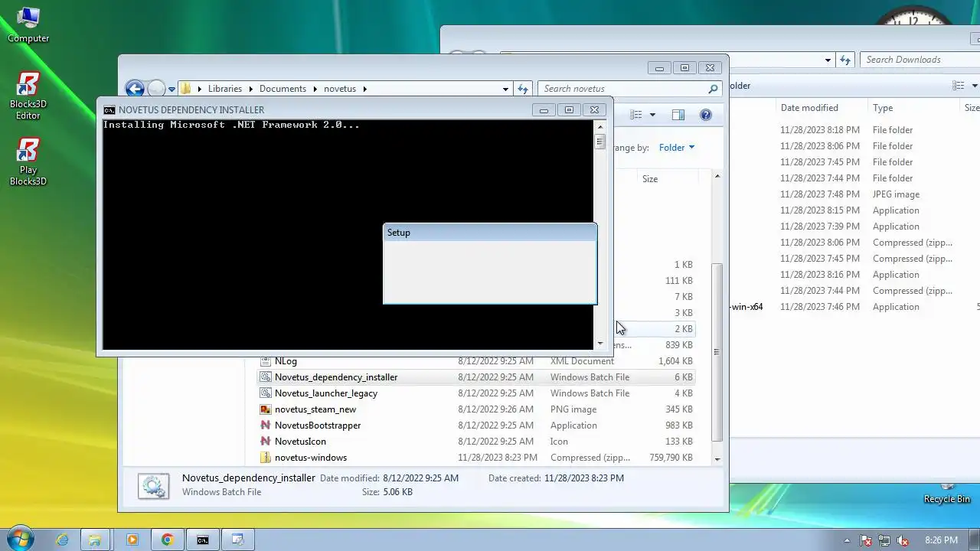The width and height of the screenshot is (980, 551).
Task: Refresh the novetus folder address bar
Action: pos(522,89)
